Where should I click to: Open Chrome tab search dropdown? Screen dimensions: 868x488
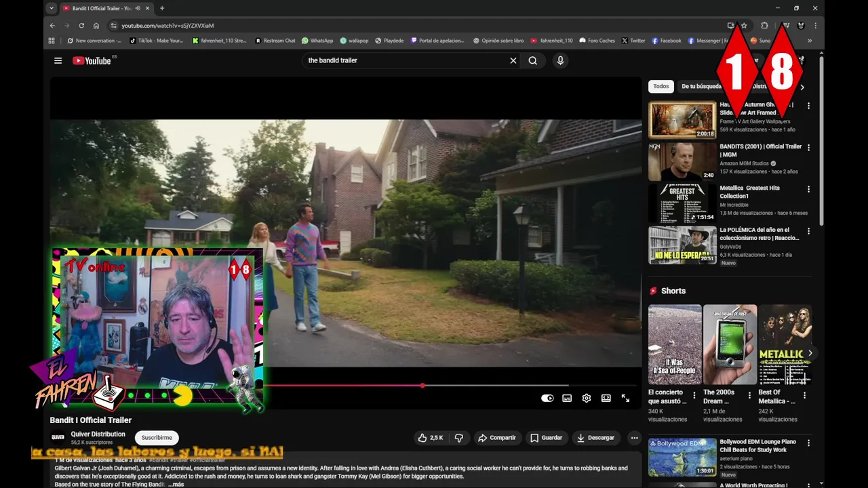point(51,8)
